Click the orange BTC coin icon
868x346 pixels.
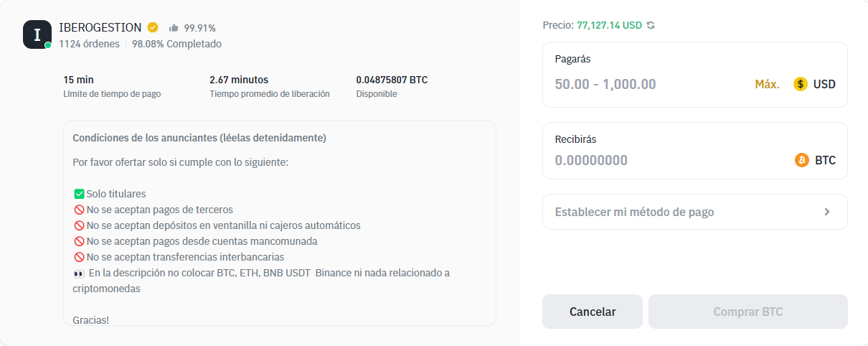[802, 160]
